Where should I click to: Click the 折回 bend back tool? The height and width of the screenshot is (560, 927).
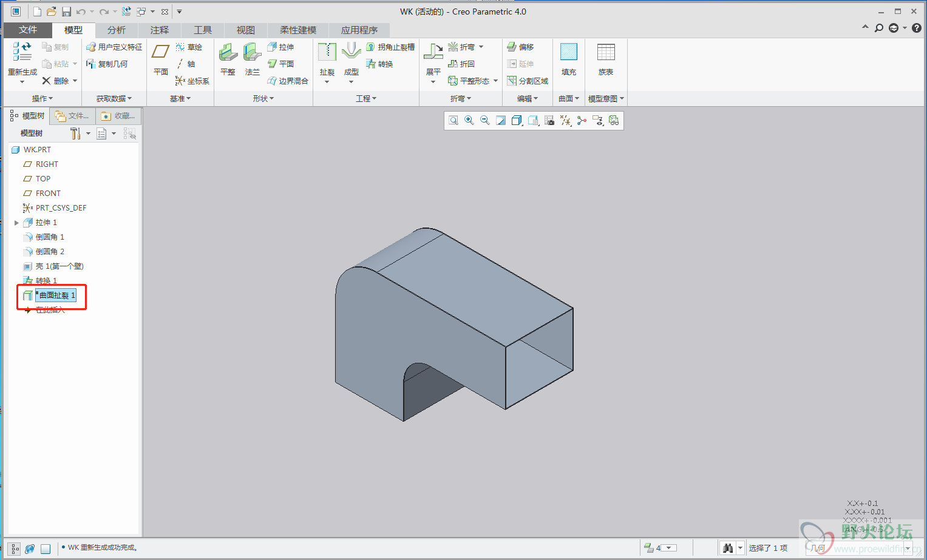point(461,64)
